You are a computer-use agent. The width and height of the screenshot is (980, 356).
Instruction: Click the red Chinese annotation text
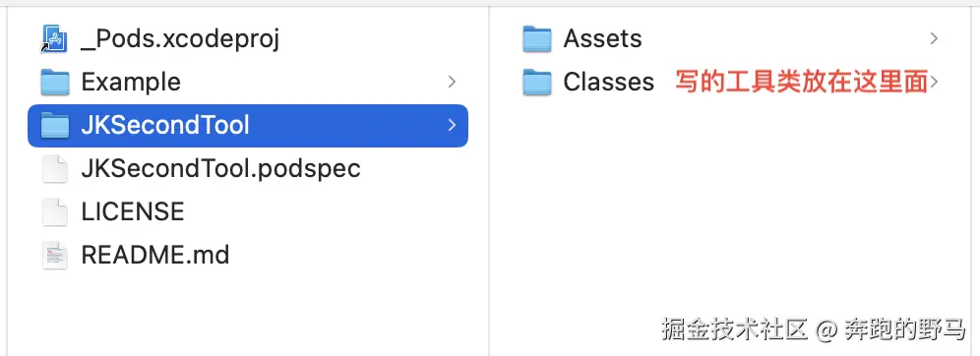(801, 82)
